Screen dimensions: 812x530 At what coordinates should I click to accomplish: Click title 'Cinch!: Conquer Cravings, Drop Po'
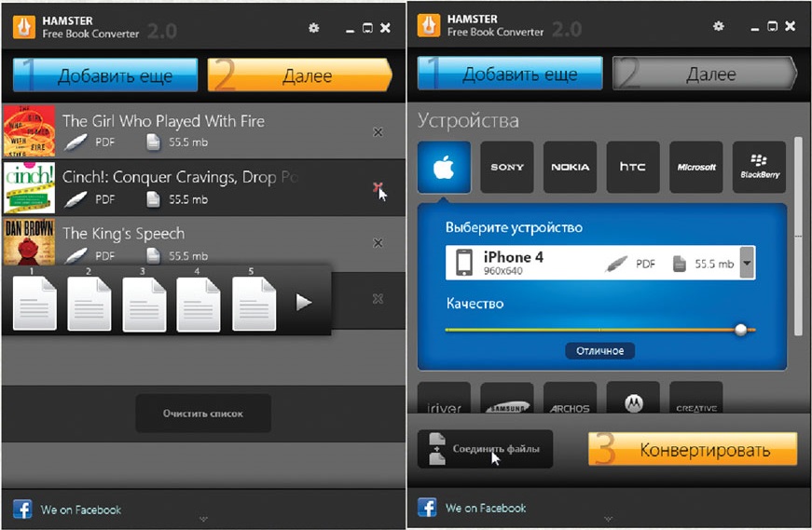click(x=180, y=177)
